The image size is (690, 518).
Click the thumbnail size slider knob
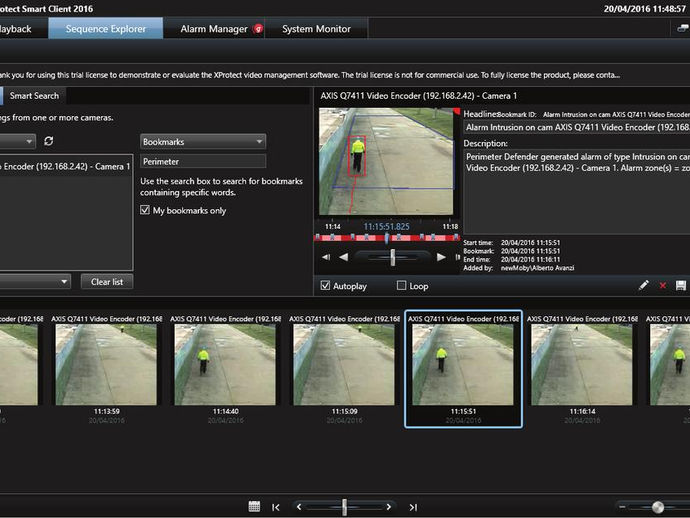[658, 507]
